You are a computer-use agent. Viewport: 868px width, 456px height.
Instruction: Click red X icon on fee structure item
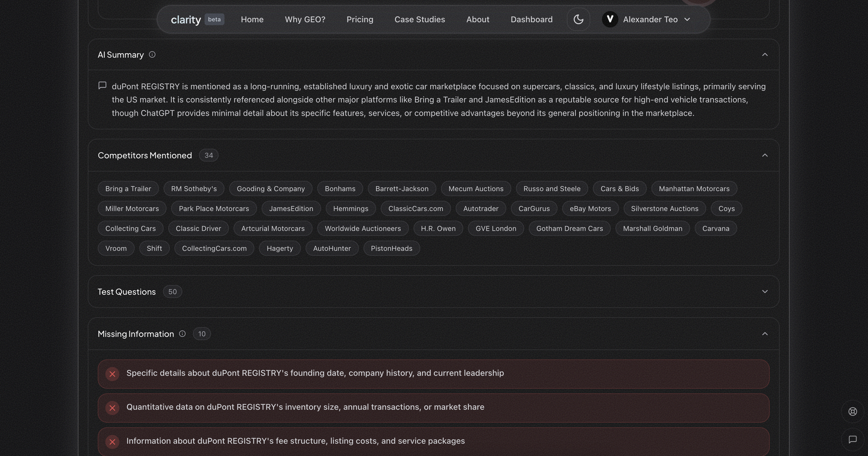tap(113, 442)
